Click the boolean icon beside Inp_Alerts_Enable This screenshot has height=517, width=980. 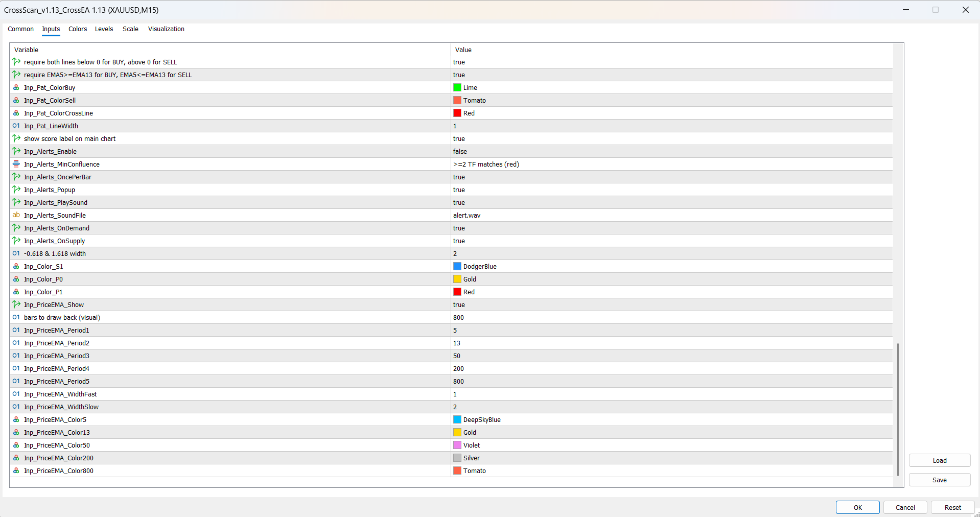(16, 151)
